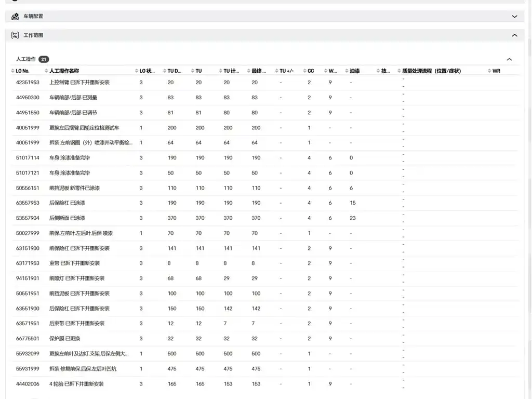This screenshot has height=399, width=532.
Task: Click the 工作范围 header title
Action: [33, 35]
